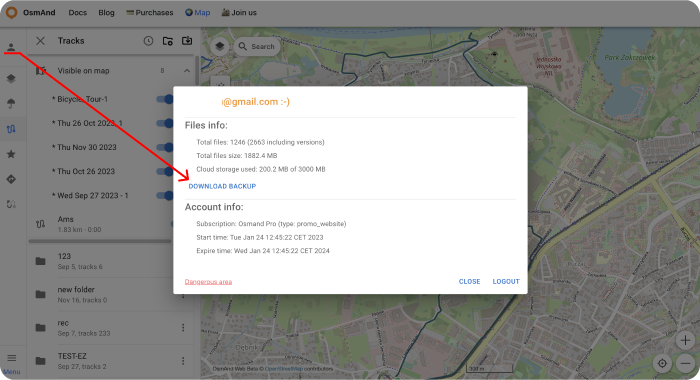Open the weather umbrella sidebar icon

coord(11,104)
